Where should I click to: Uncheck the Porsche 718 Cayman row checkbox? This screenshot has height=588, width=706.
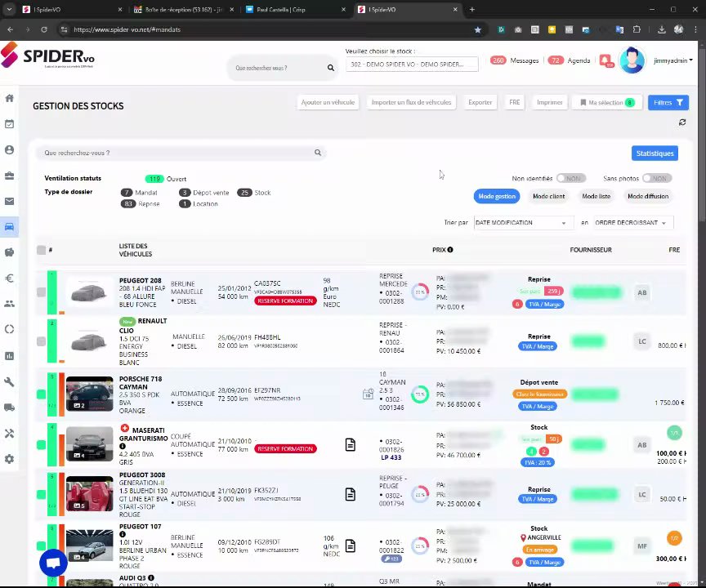click(x=41, y=394)
